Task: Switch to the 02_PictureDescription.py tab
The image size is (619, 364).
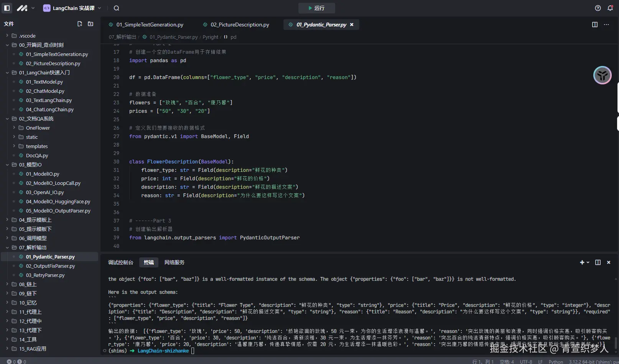Action: point(239,25)
